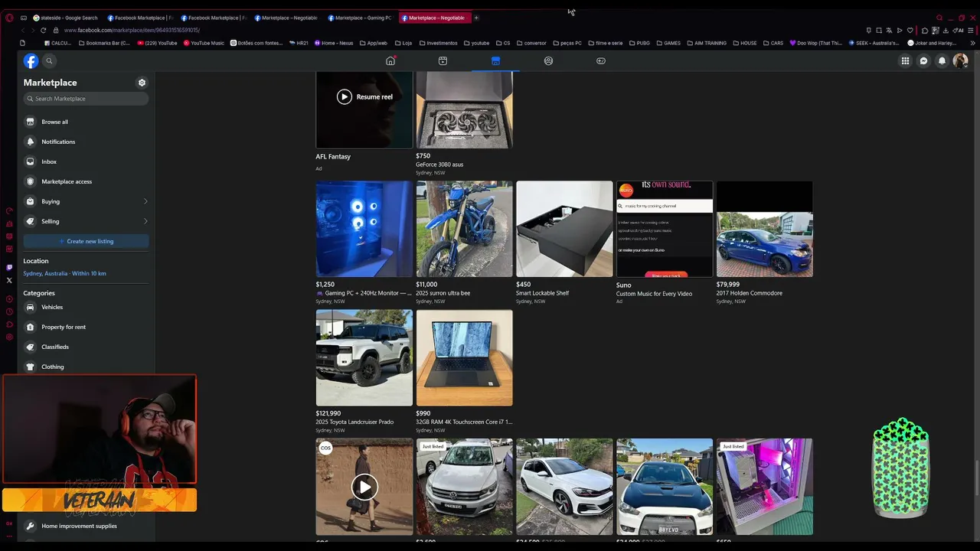Open the HOUSE bookmark folder

(745, 43)
